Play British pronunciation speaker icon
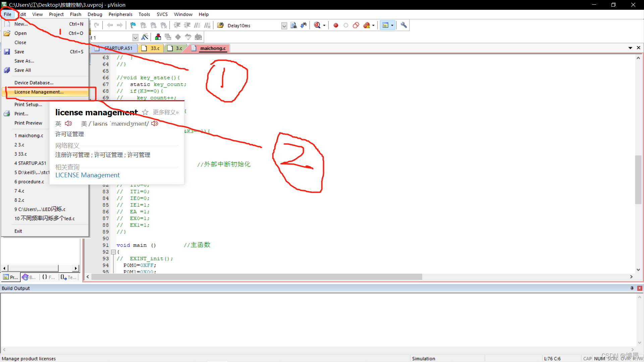 (68, 123)
